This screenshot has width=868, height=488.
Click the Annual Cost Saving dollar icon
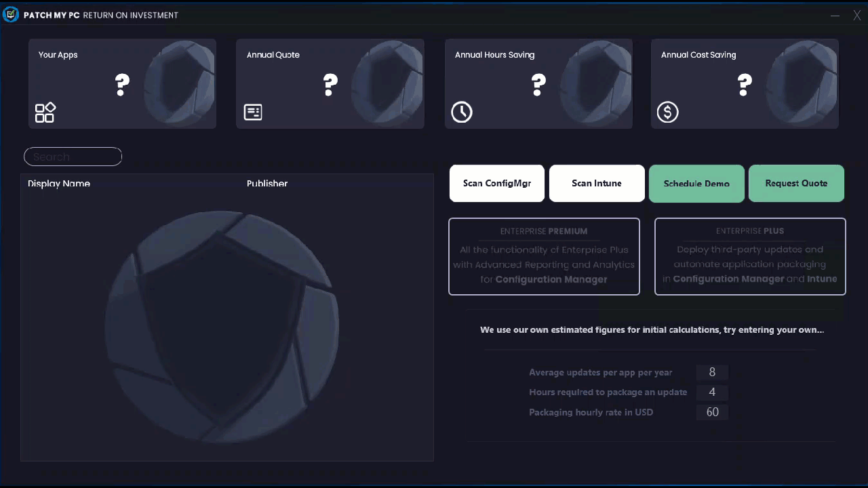click(667, 113)
